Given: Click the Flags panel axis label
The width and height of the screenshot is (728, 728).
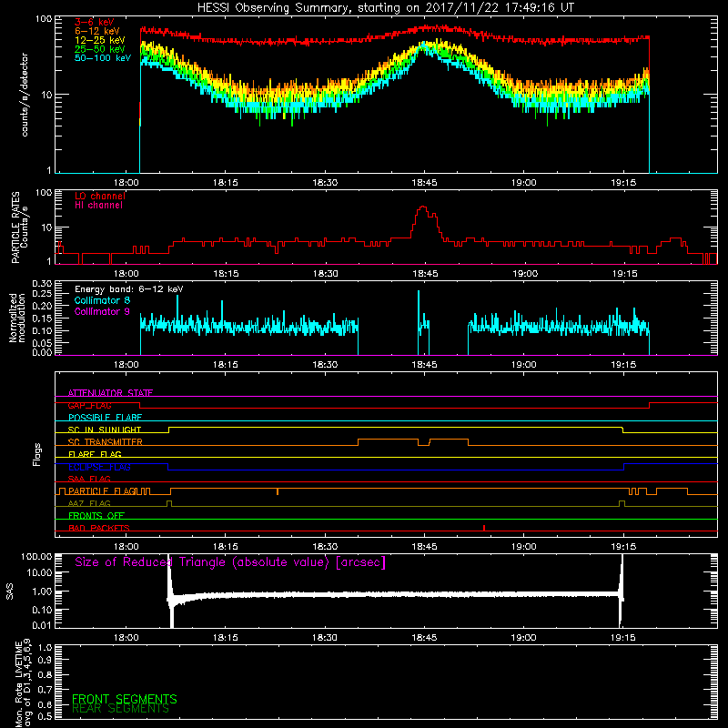Looking at the screenshot, I should point(37,454).
